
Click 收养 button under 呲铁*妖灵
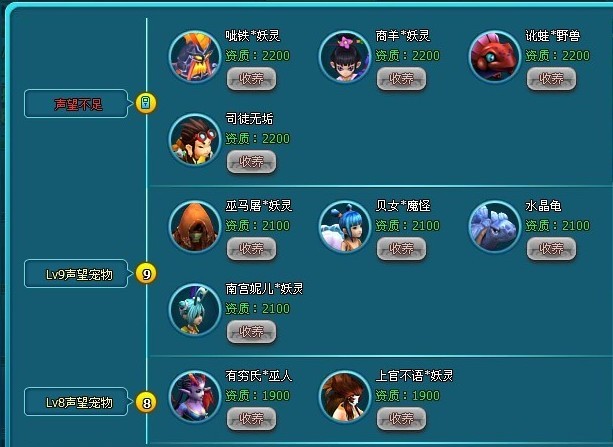251,79
